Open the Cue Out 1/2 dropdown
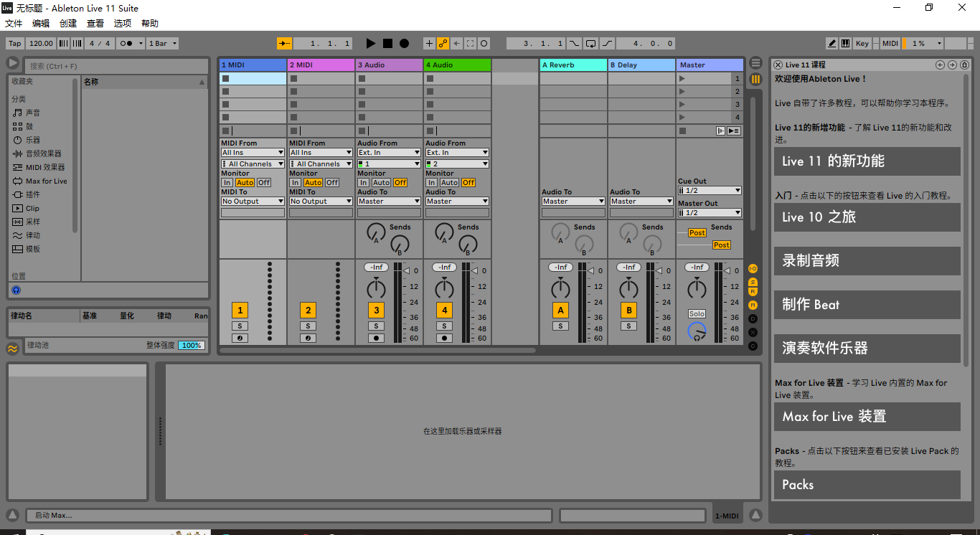 pyautogui.click(x=710, y=191)
